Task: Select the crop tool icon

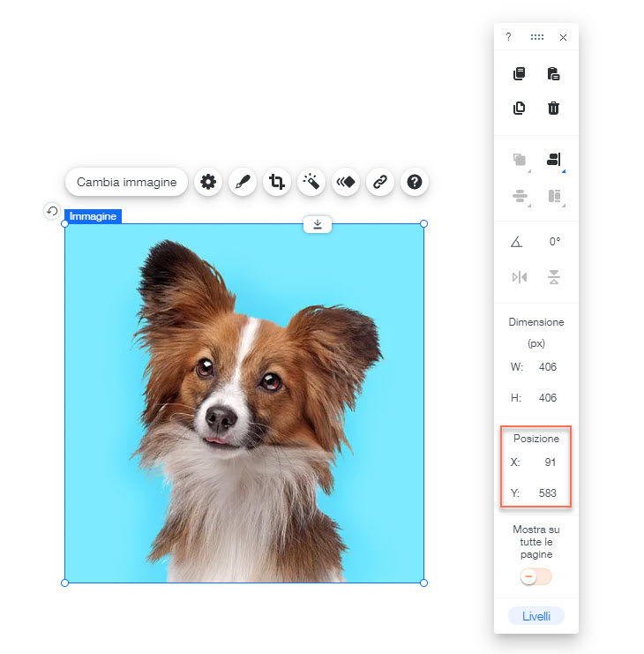Action: point(277,182)
